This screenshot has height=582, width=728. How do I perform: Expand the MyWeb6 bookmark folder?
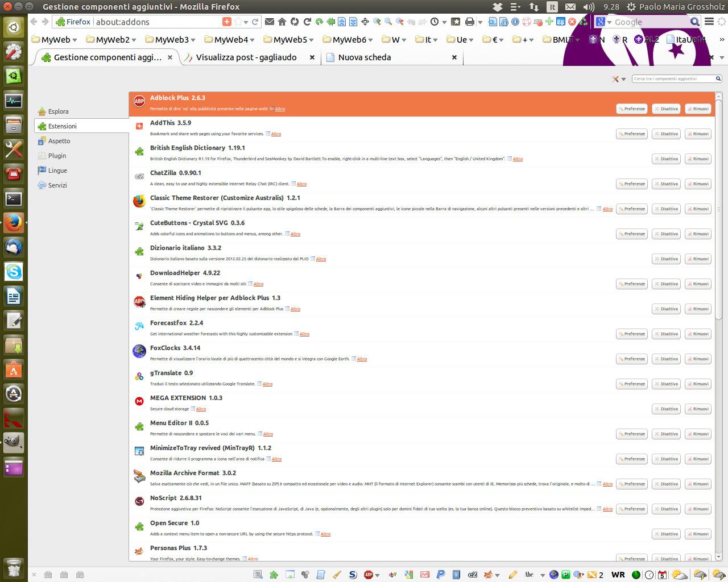pos(348,39)
